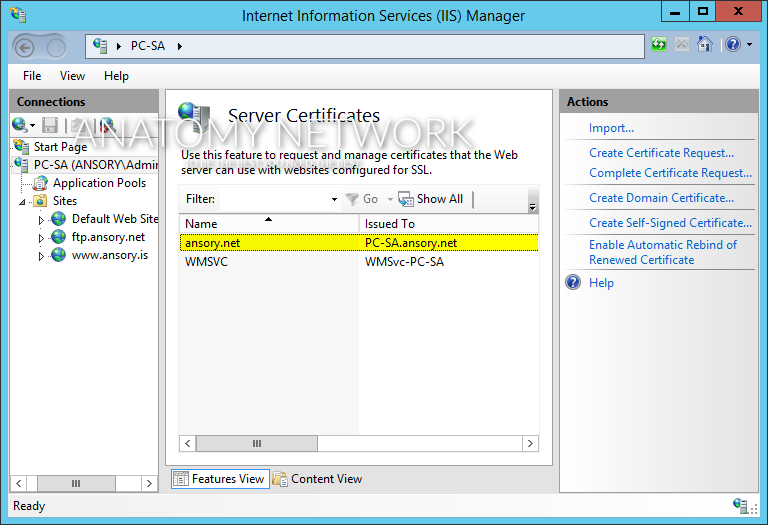
Task: Open the filter toolbar overflow arrow
Action: (532, 208)
